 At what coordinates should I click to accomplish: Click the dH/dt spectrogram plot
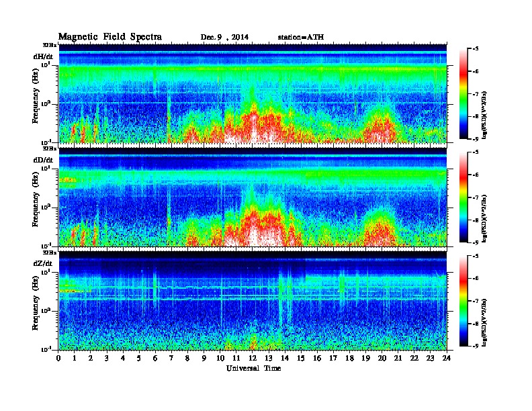(253, 93)
